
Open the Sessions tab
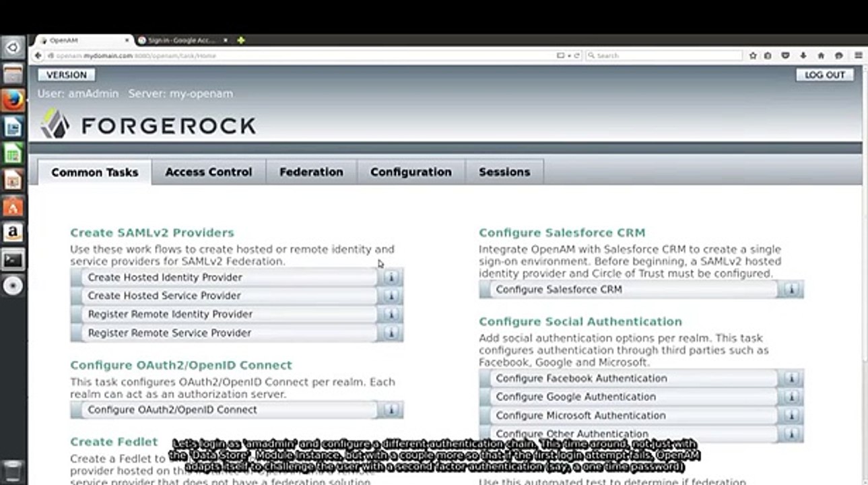[504, 172]
